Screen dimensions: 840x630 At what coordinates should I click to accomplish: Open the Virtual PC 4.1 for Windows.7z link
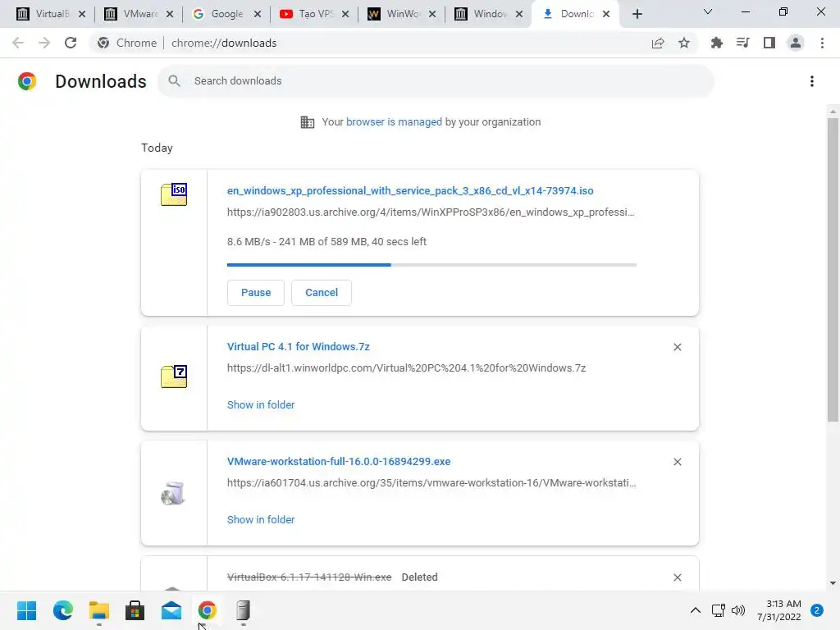[299, 347]
